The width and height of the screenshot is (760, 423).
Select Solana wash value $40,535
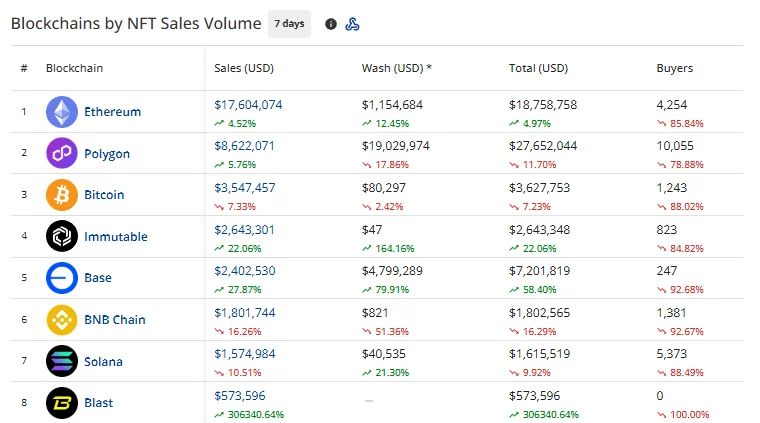click(x=383, y=354)
